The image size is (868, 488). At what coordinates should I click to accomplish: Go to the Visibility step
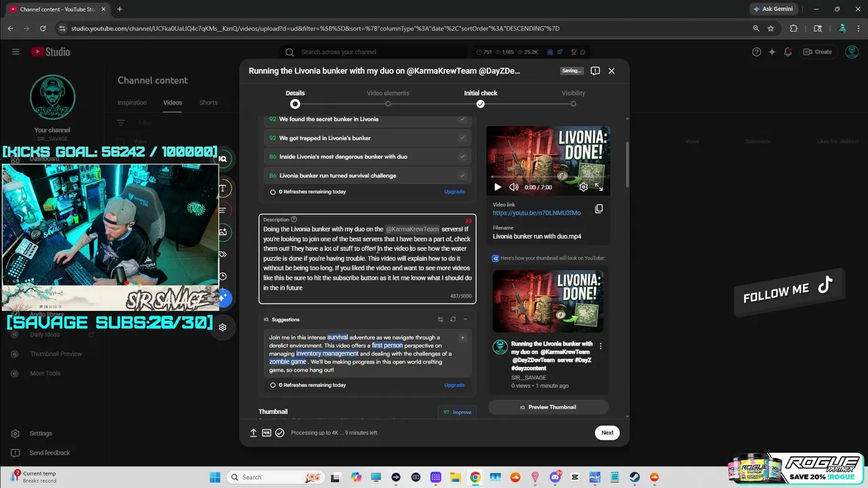[573, 98]
